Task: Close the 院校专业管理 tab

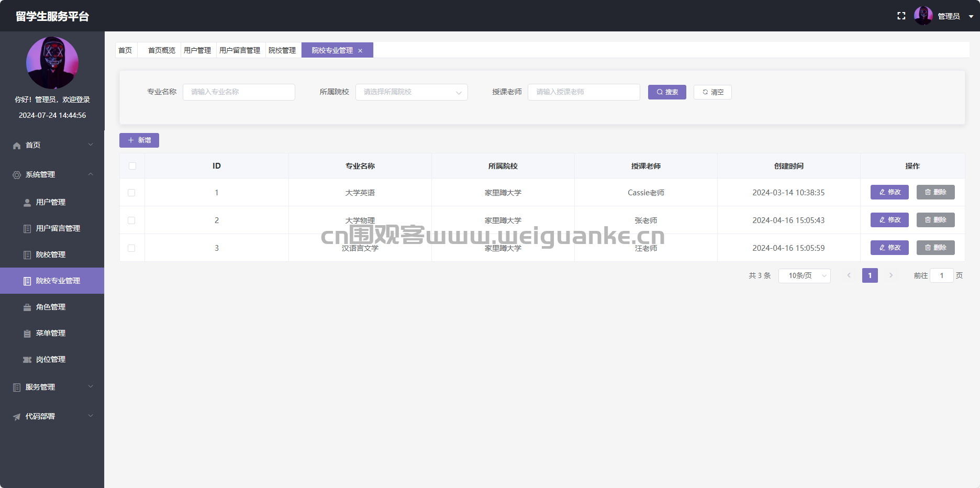Action: pyautogui.click(x=360, y=51)
